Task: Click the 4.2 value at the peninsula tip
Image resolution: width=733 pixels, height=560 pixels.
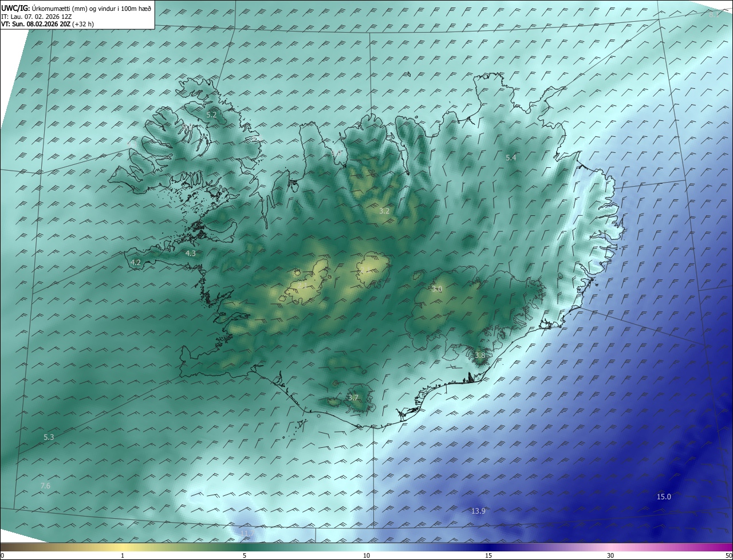Action: click(x=136, y=263)
